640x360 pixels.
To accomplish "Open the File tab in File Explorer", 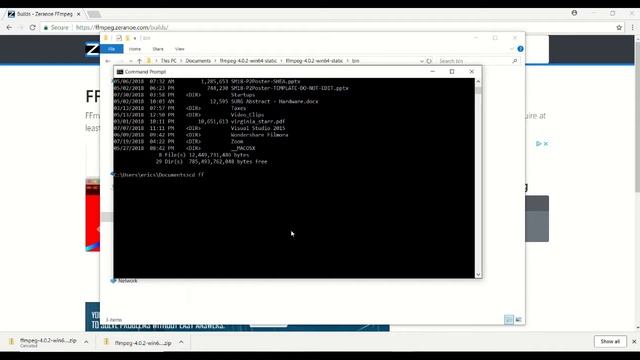I will [x=111, y=49].
